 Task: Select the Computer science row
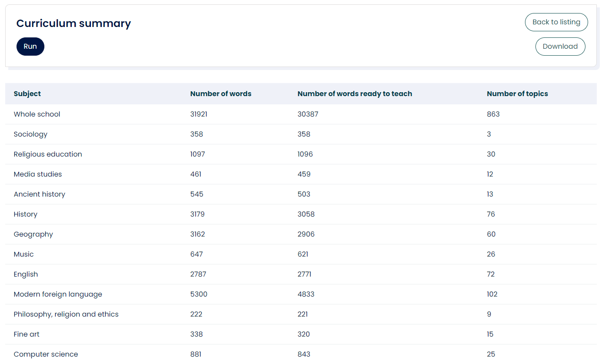pos(46,354)
